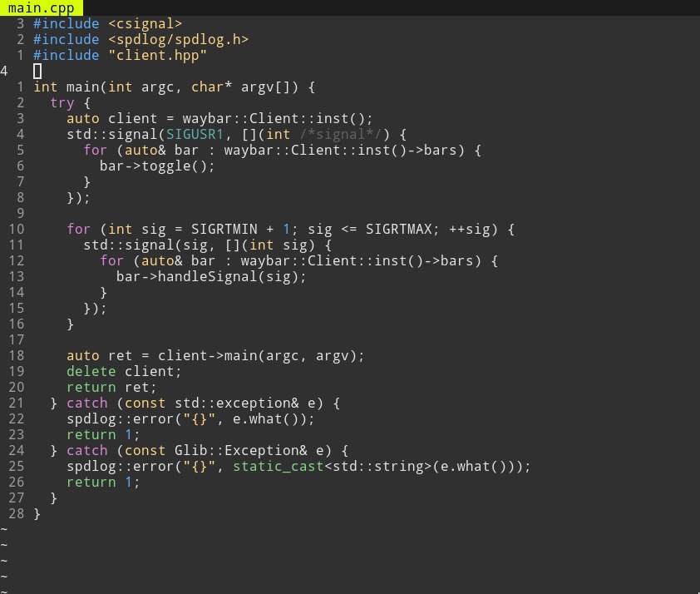Click auto ret = client->main(argc, argv);
The width and height of the screenshot is (700, 594).
215,356
